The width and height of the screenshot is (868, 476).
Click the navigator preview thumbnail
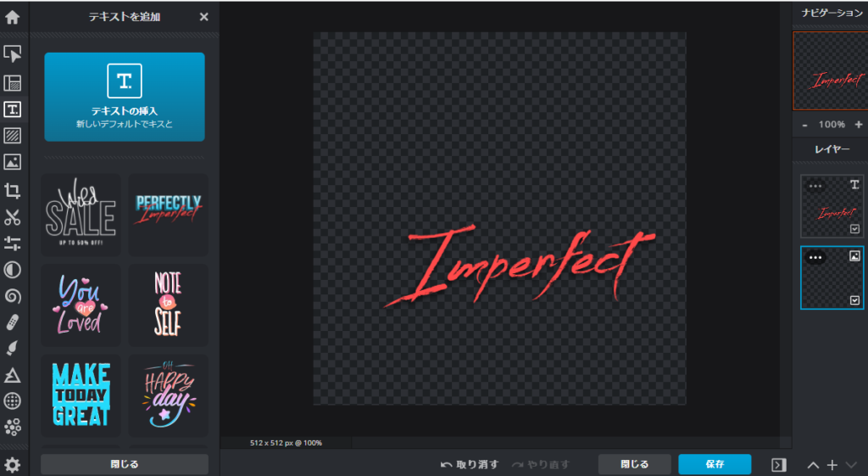pyautogui.click(x=831, y=71)
